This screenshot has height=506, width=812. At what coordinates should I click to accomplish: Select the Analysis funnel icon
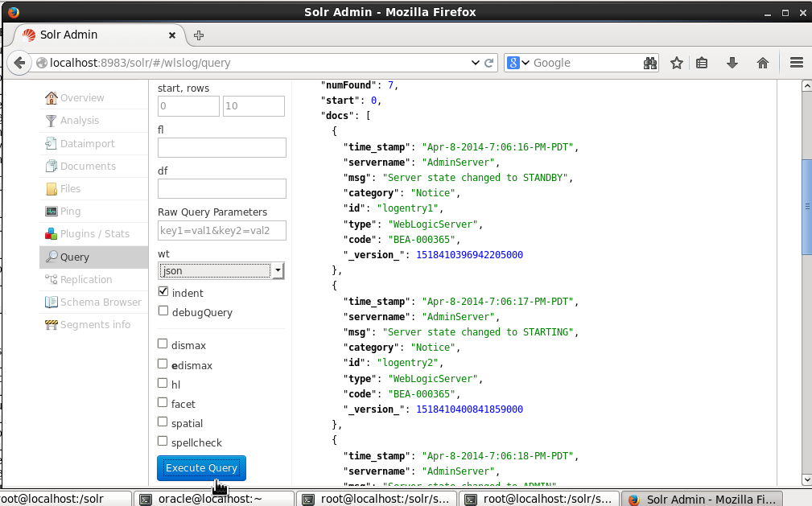pyautogui.click(x=51, y=121)
